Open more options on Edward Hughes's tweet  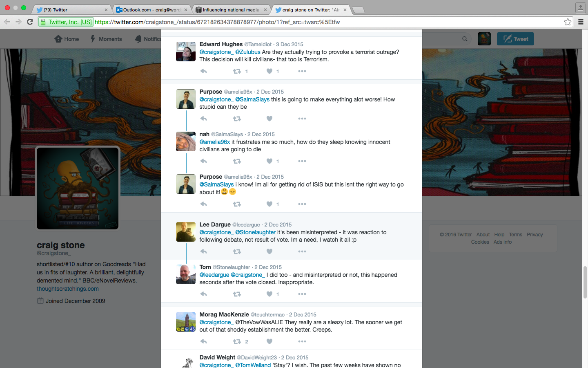click(x=302, y=71)
